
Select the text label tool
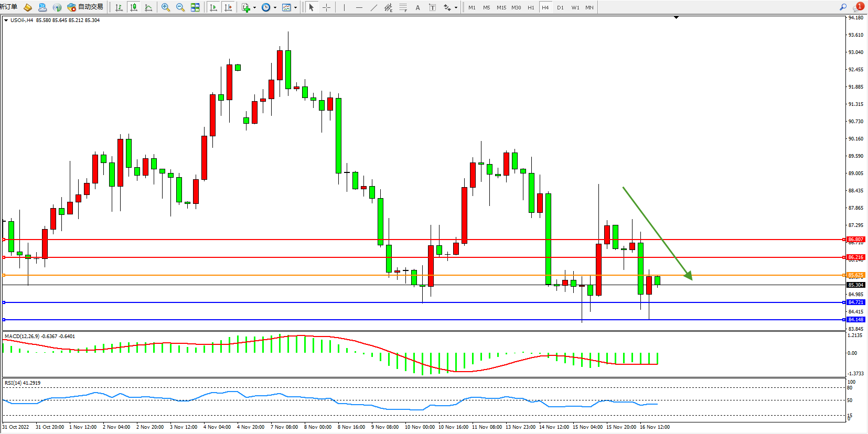coord(417,7)
